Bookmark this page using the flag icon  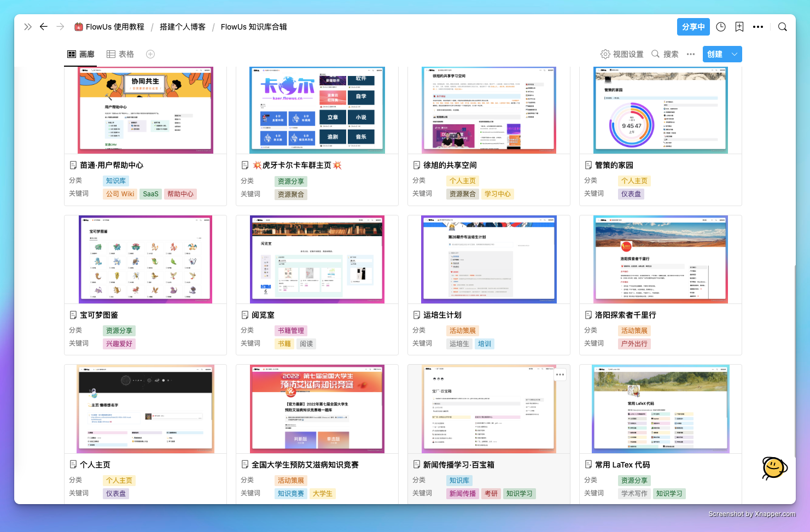tap(739, 26)
